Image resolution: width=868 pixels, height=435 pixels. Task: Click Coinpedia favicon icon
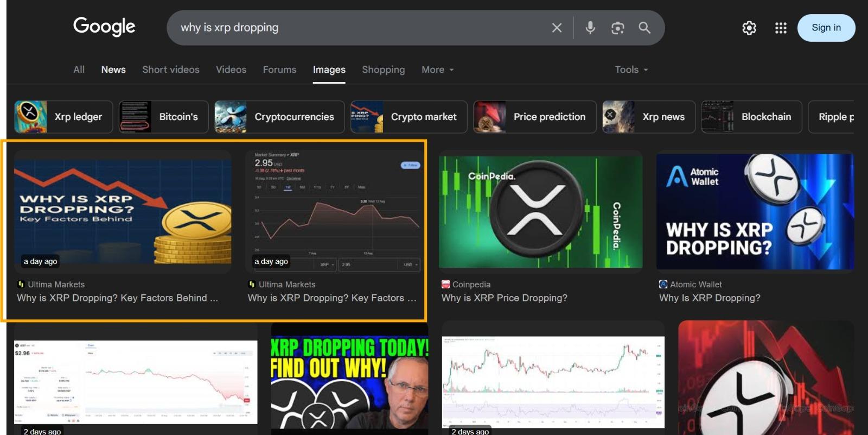pyautogui.click(x=446, y=284)
